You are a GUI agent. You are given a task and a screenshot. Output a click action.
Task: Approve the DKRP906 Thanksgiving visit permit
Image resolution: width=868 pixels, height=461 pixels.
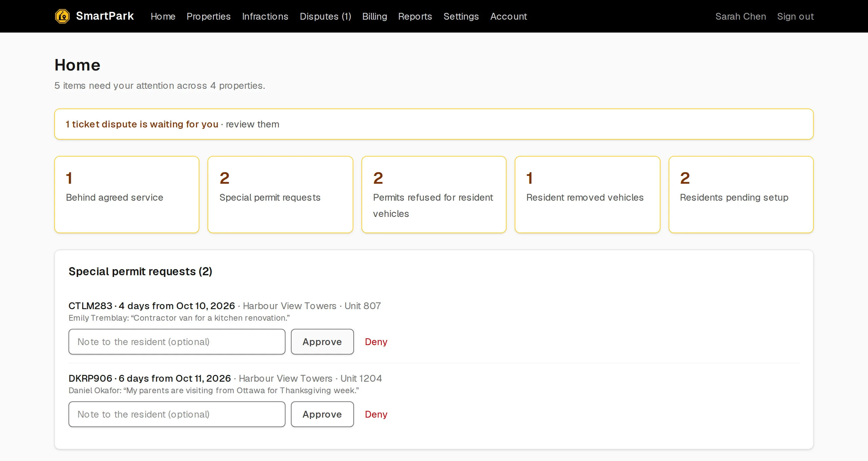coord(322,414)
